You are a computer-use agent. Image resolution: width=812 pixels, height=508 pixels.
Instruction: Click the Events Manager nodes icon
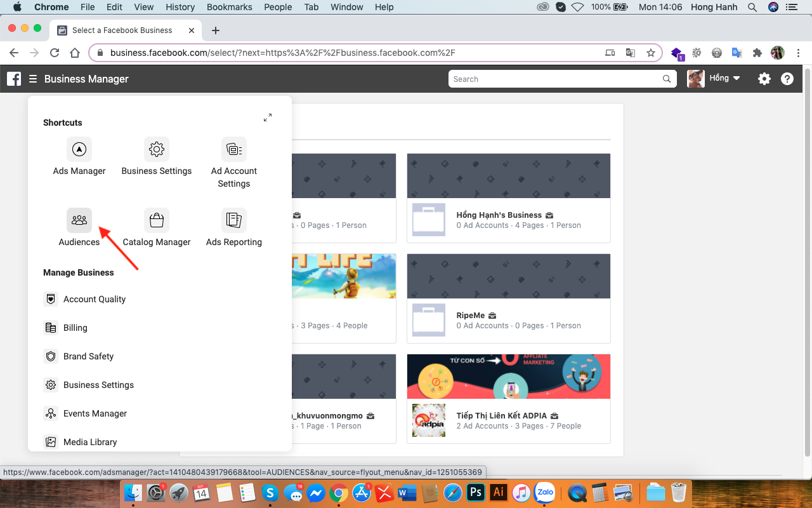(51, 413)
